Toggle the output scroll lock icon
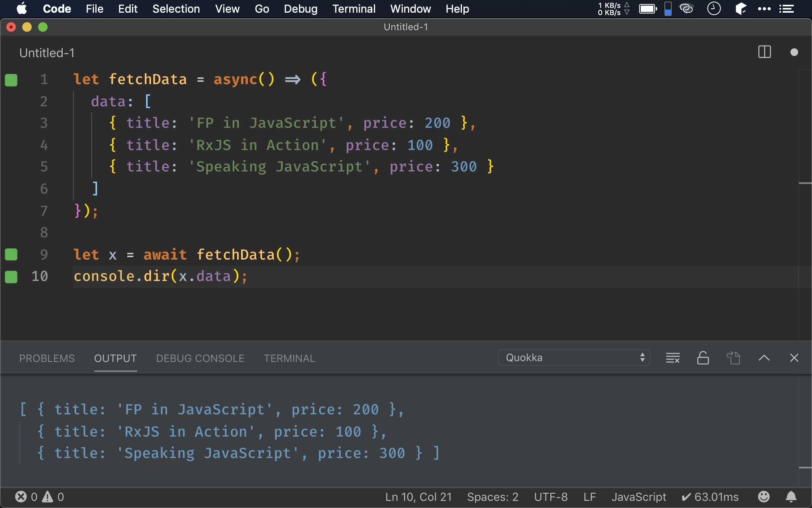Screen dimensions: 812x508 pos(703,358)
